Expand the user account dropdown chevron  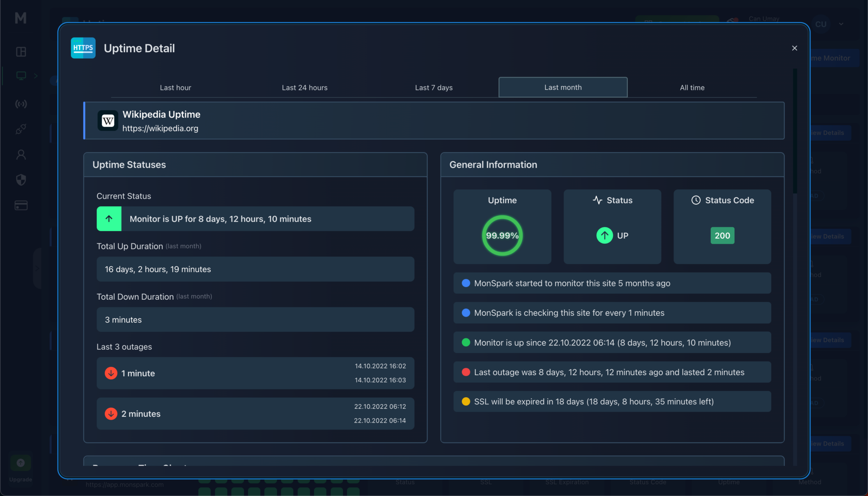841,24
